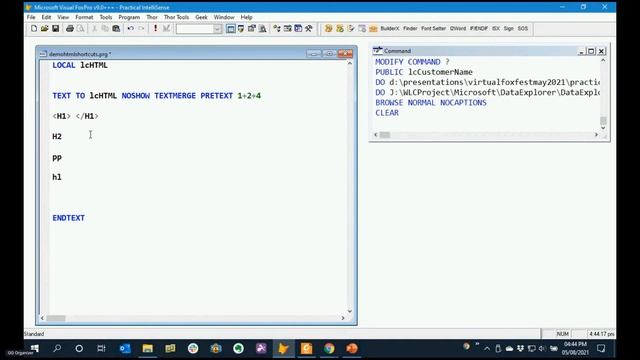Open Windows Search from the taskbar
The width and height of the screenshot is (640, 360).
point(57,349)
